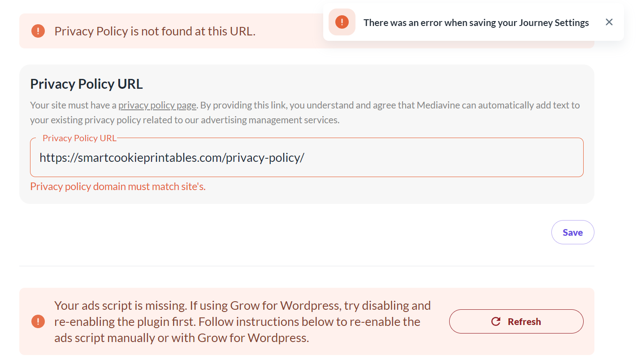
Task: Click the warning icon beside 'Privacy Policy is not found'
Action: click(38, 31)
